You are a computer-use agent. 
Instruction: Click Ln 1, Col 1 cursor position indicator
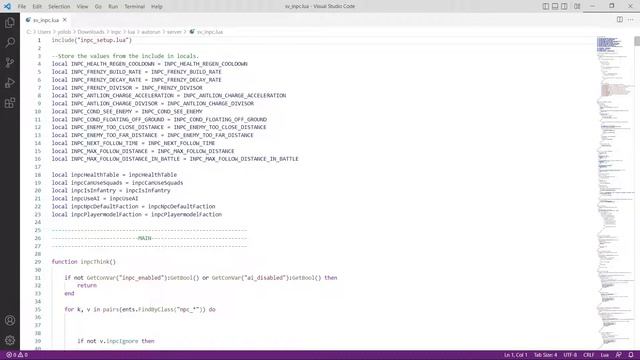coord(516,355)
